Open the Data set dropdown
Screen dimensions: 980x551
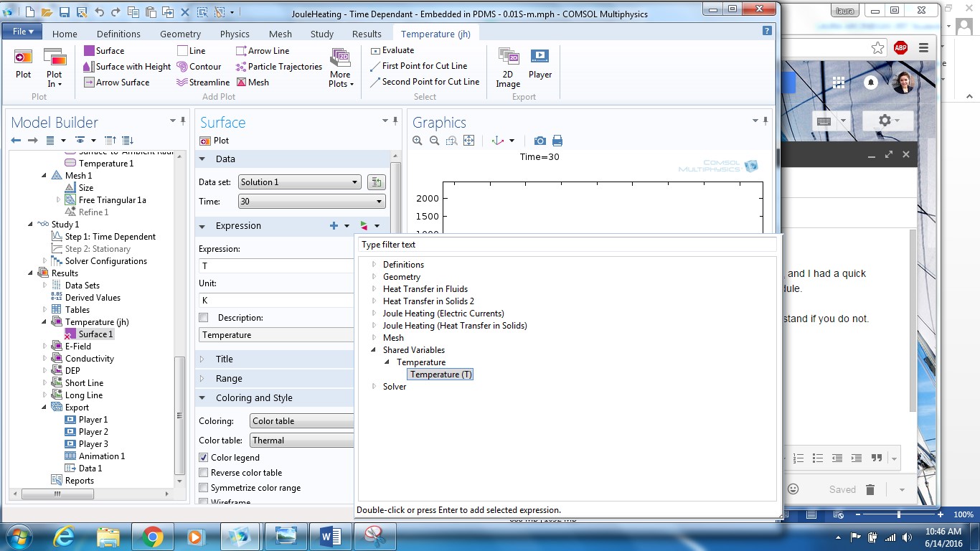coord(299,182)
